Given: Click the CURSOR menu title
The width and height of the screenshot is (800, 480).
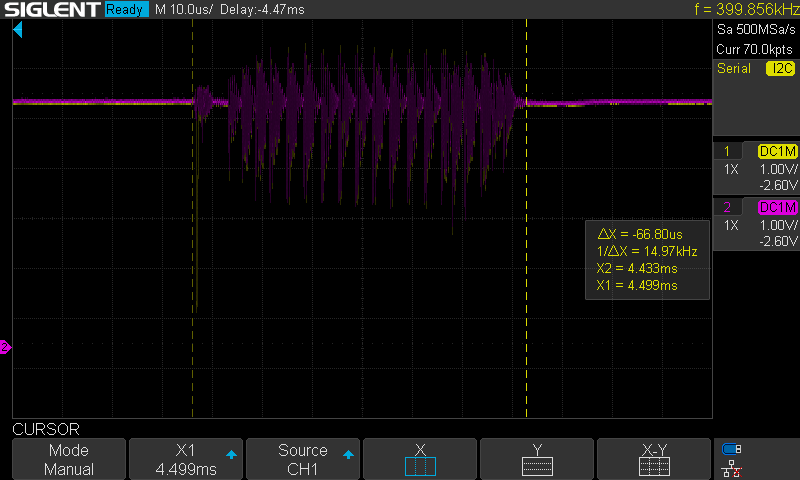Looking at the screenshot, I should (46, 429).
